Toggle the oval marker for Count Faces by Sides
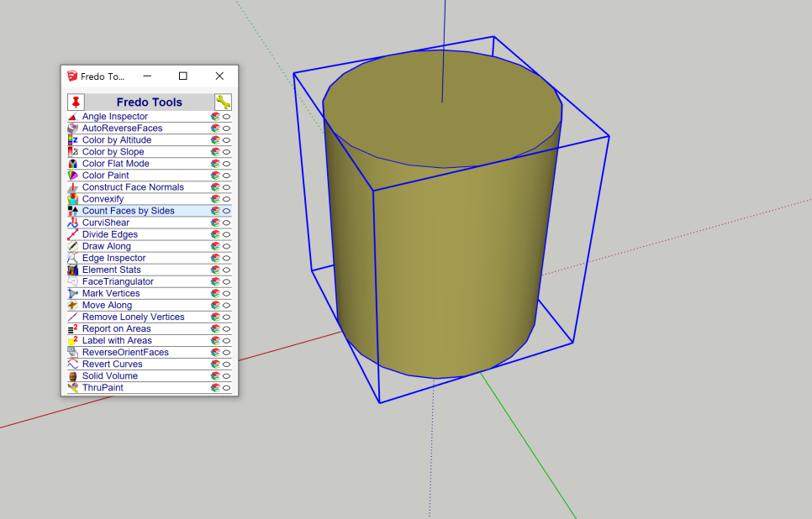The height and width of the screenshot is (519, 812). click(x=227, y=211)
